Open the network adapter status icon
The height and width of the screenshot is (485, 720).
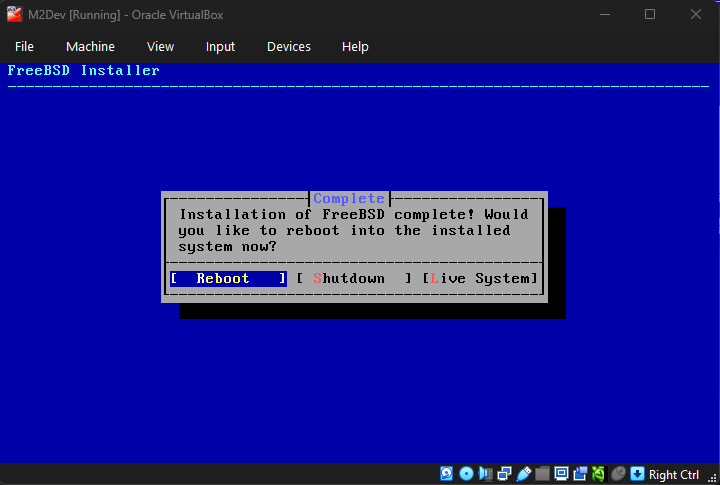point(505,474)
